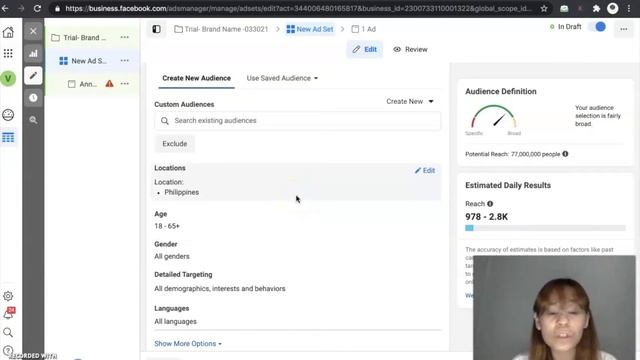Image resolution: width=640 pixels, height=360 pixels.
Task: Go to the Facebook Business home icon
Action: (x=8, y=32)
